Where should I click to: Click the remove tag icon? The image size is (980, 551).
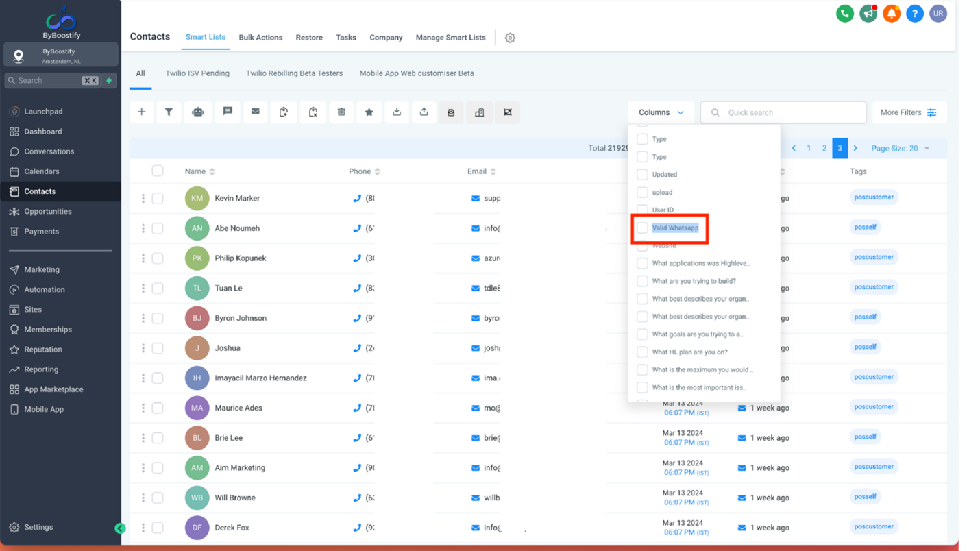tap(313, 112)
